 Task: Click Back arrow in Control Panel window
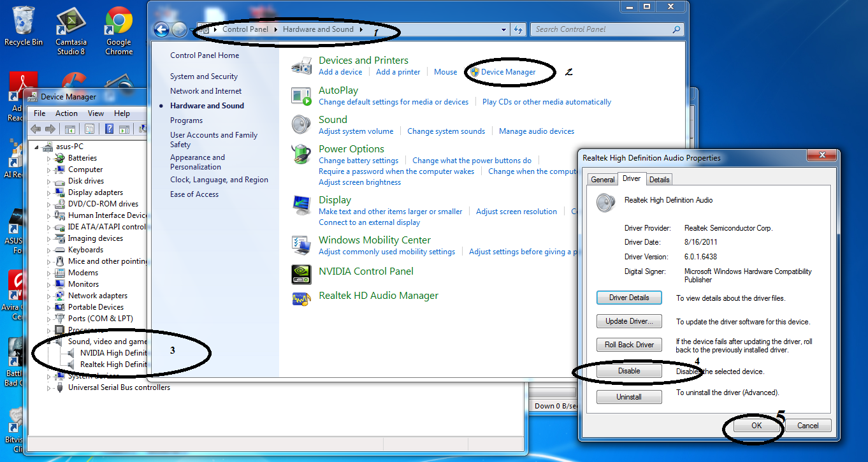pos(162,29)
